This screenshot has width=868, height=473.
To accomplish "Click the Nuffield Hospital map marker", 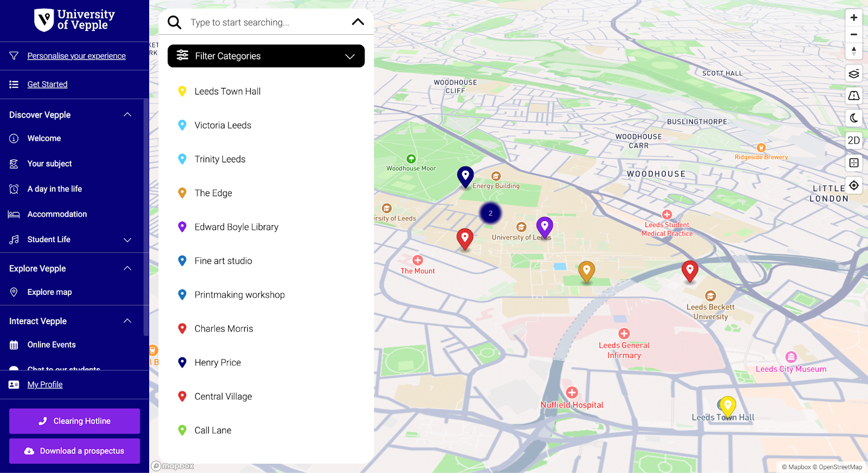I will tap(572, 392).
